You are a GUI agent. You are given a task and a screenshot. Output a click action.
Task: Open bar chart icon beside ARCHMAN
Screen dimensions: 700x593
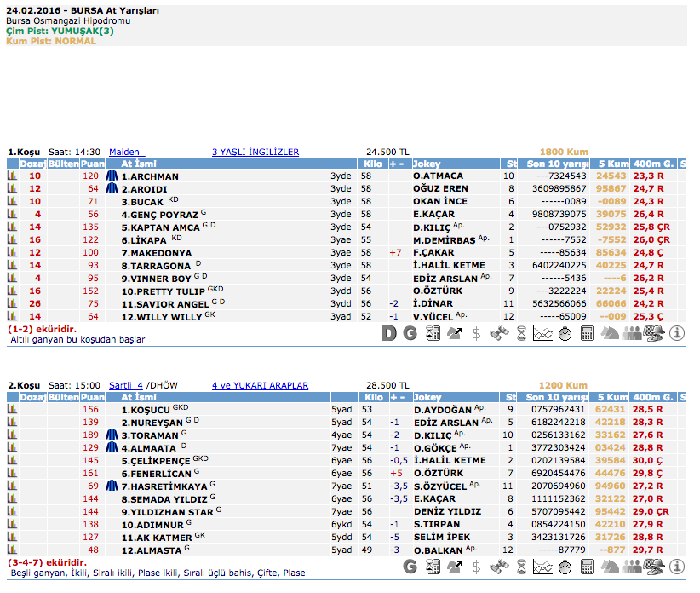[x=13, y=176]
